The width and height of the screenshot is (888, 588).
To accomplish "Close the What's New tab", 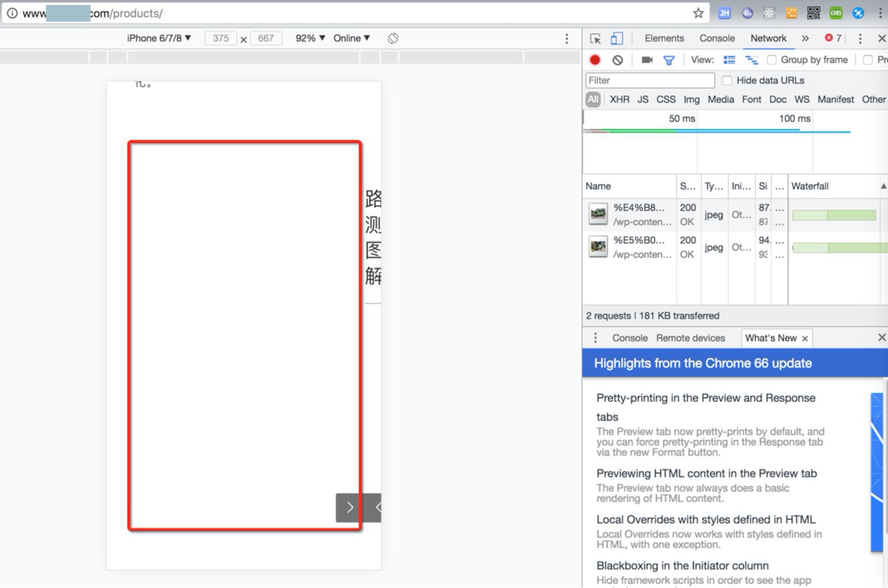I will [x=805, y=338].
